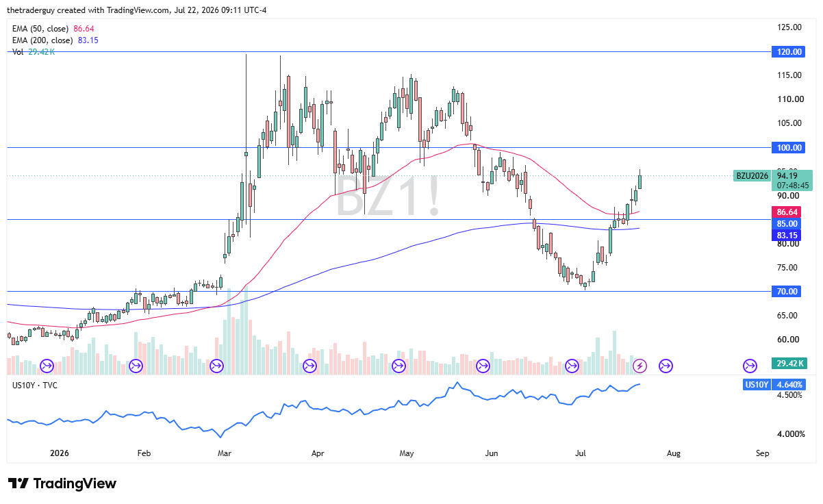823x504 pixels.
Task: Click the arrow event marker above Sep
Action: [x=750, y=366]
